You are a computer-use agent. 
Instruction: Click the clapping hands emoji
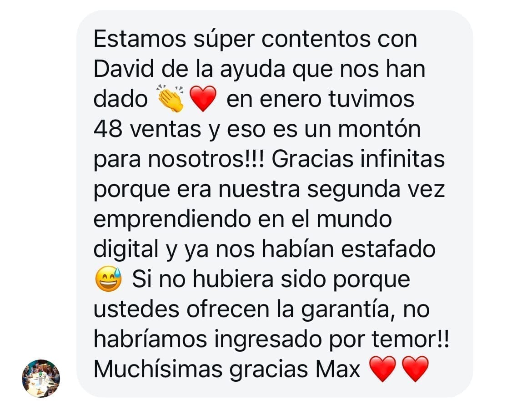(x=171, y=98)
